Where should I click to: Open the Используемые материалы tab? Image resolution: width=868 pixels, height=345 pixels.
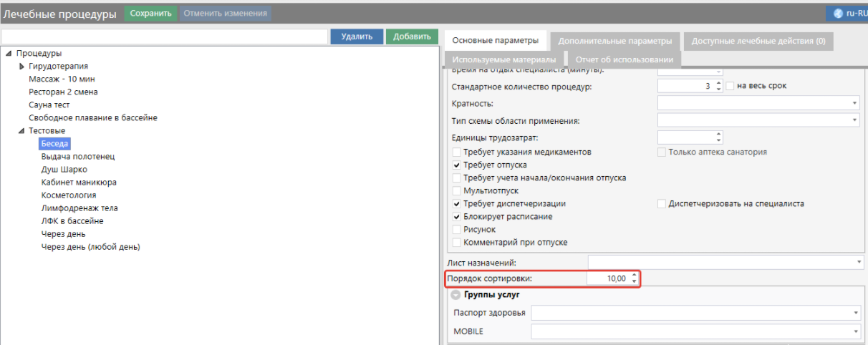(503, 59)
